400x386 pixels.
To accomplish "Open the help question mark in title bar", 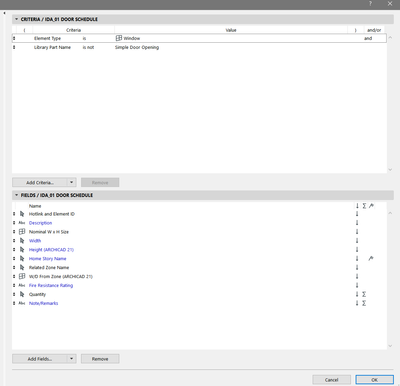I will 370,4.
